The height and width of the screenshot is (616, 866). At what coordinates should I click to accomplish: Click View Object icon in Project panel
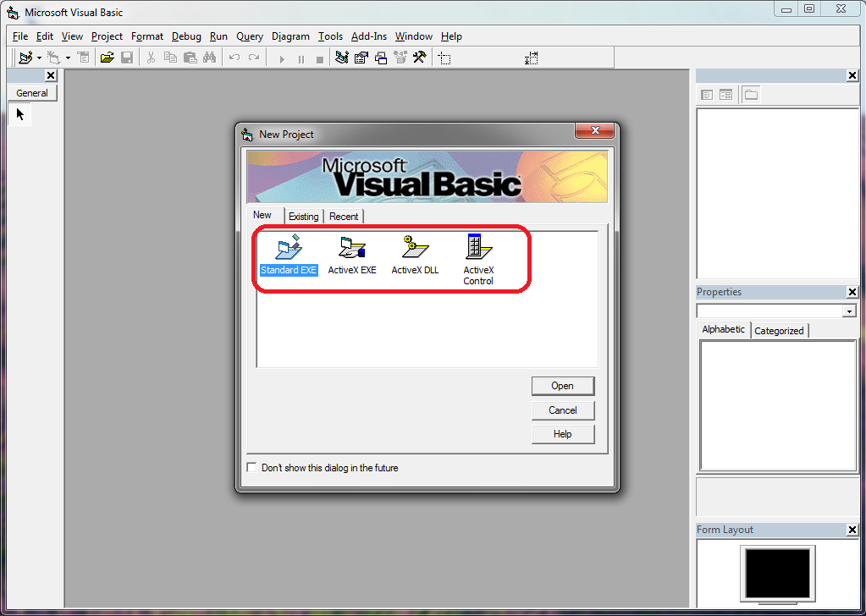pyautogui.click(x=725, y=95)
